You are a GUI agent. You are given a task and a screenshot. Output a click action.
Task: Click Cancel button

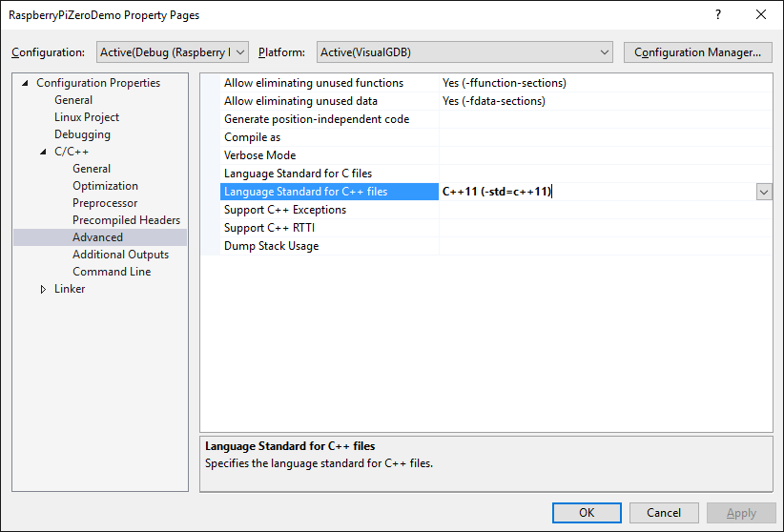click(664, 513)
